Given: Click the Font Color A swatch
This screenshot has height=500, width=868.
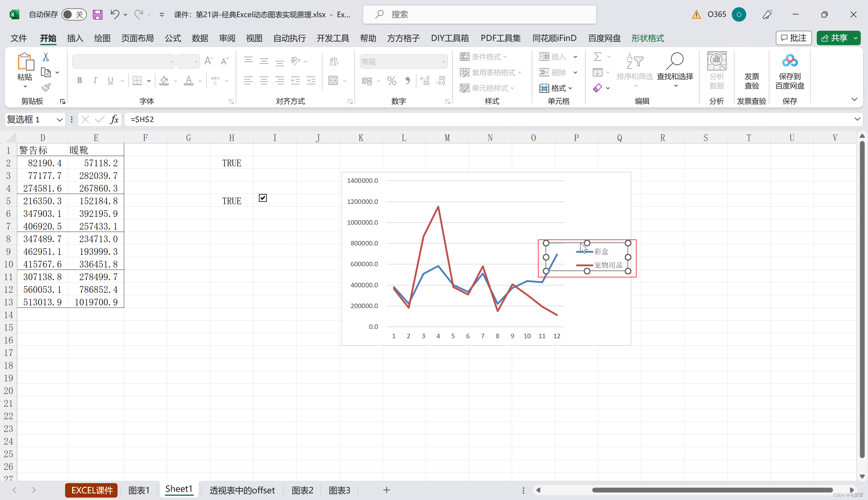Looking at the screenshot, I should point(188,81).
